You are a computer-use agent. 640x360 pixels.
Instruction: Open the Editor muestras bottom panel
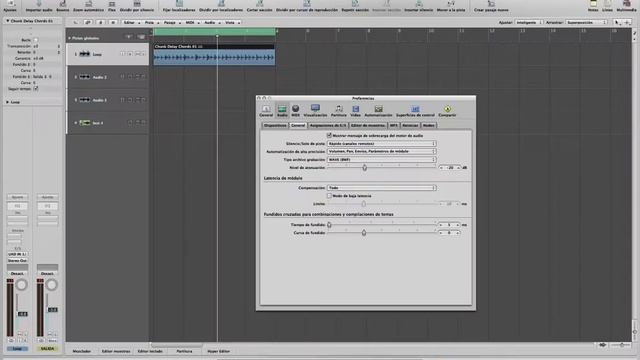click(116, 351)
